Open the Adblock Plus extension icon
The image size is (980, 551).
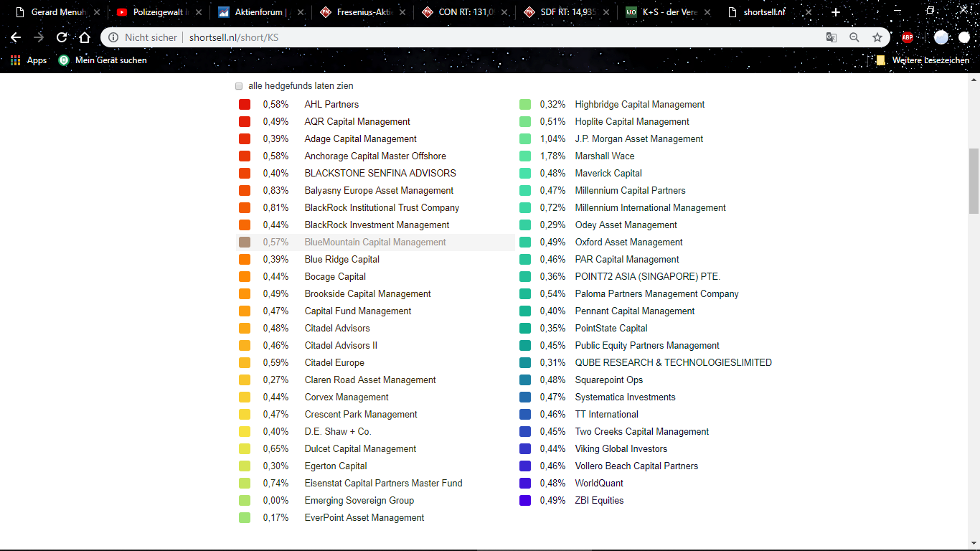click(x=908, y=37)
